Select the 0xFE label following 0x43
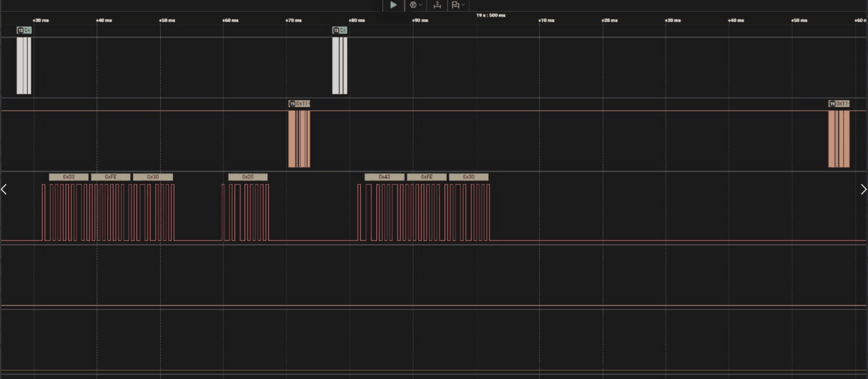This screenshot has height=379, width=868. [x=427, y=177]
